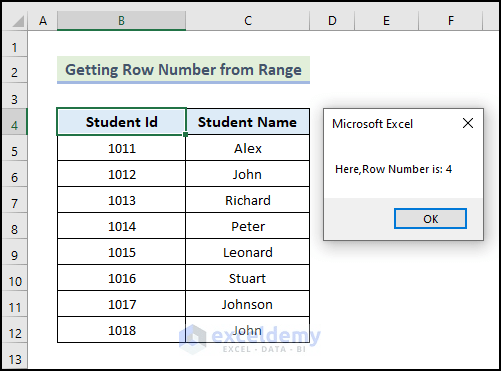Select the 'Student Name' header cell
Image resolution: width=501 pixels, height=371 pixels.
coord(247,122)
